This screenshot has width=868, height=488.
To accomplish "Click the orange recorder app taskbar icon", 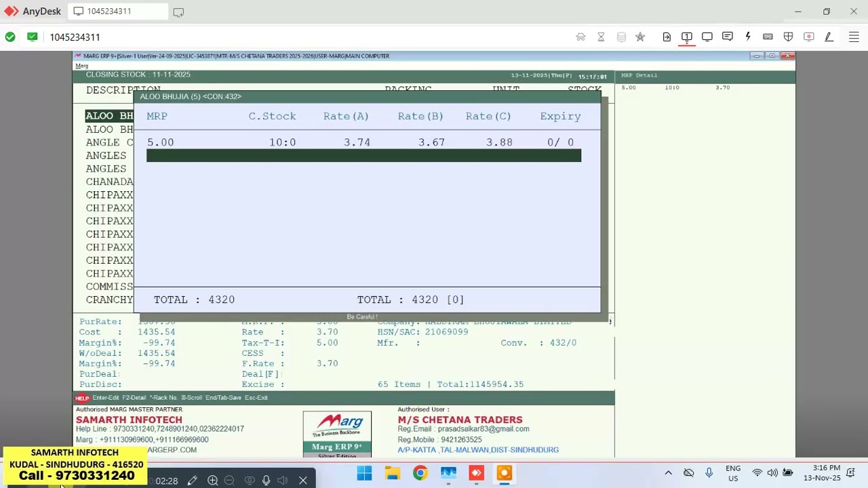I will pos(504,473).
